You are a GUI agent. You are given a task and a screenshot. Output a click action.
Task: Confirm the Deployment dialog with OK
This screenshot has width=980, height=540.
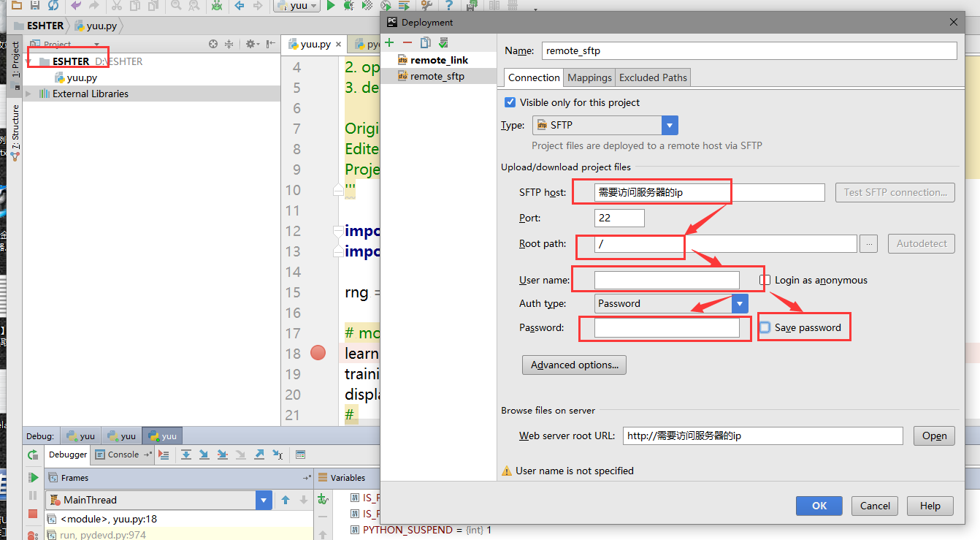(x=819, y=506)
